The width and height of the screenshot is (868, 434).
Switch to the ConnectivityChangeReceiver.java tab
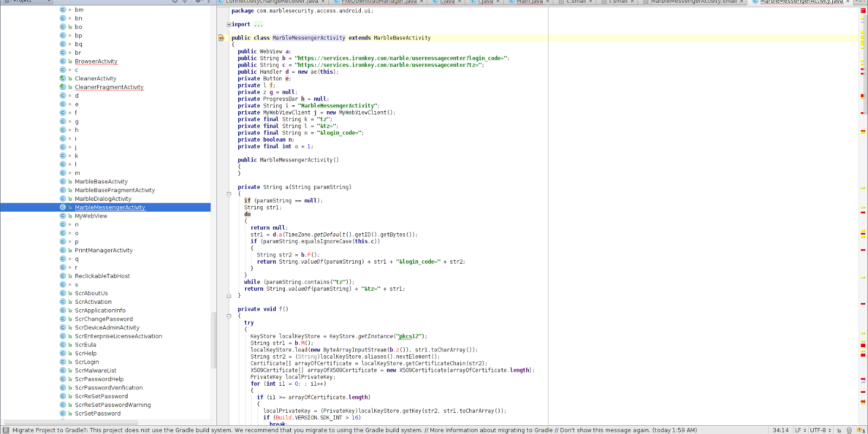pos(273,2)
